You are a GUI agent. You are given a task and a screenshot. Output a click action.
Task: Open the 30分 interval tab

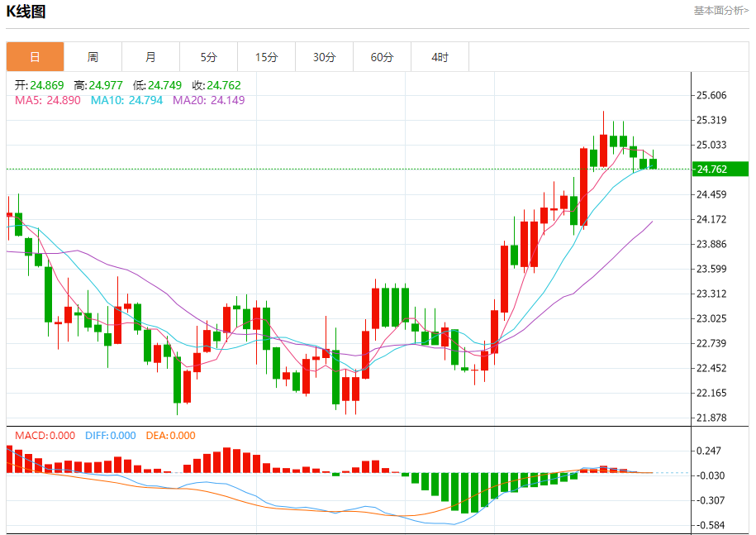(x=325, y=57)
